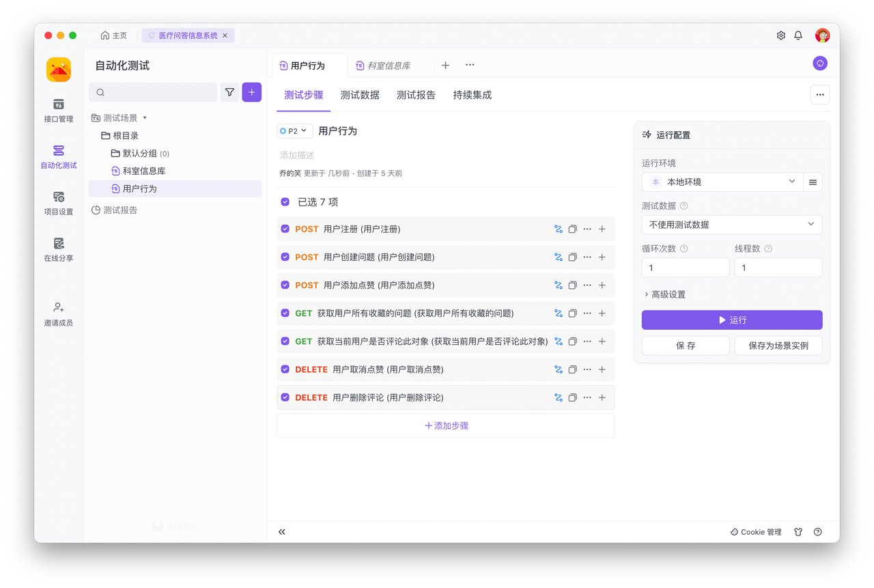Collapse the panel with double-chevron icon

pos(282,532)
